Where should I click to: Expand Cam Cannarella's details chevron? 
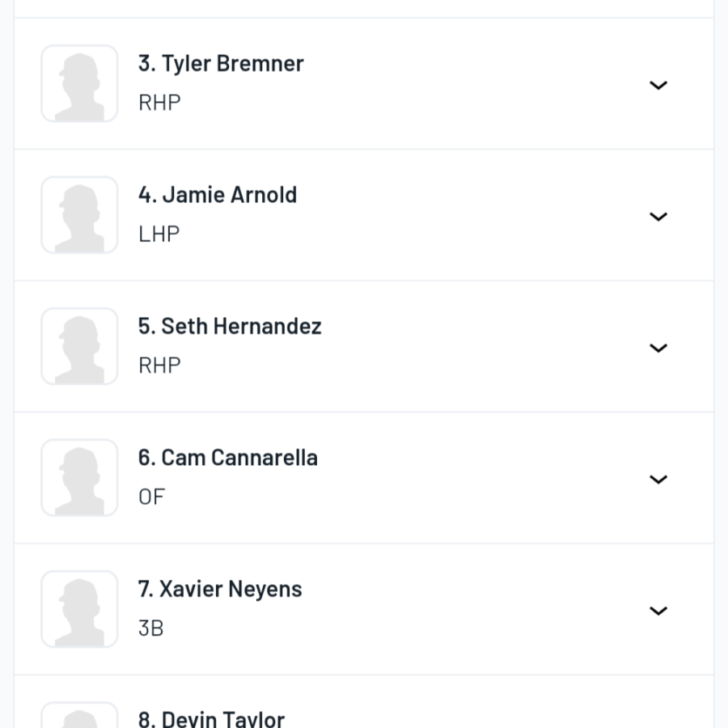pos(658,479)
